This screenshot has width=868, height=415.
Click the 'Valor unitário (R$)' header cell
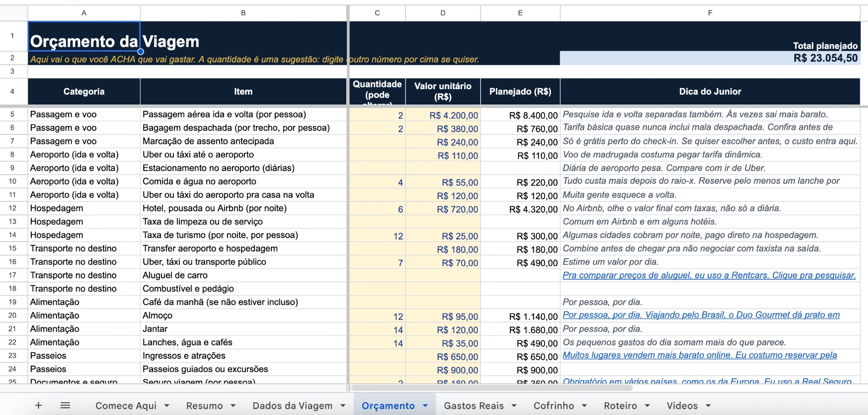pyautogui.click(x=443, y=91)
